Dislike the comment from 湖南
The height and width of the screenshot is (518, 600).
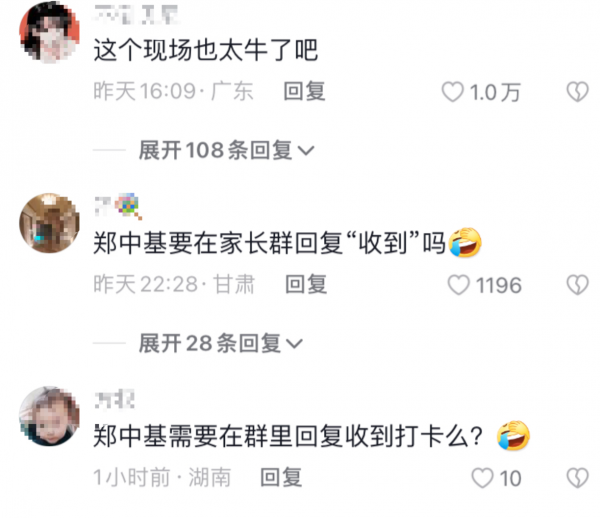click(577, 478)
